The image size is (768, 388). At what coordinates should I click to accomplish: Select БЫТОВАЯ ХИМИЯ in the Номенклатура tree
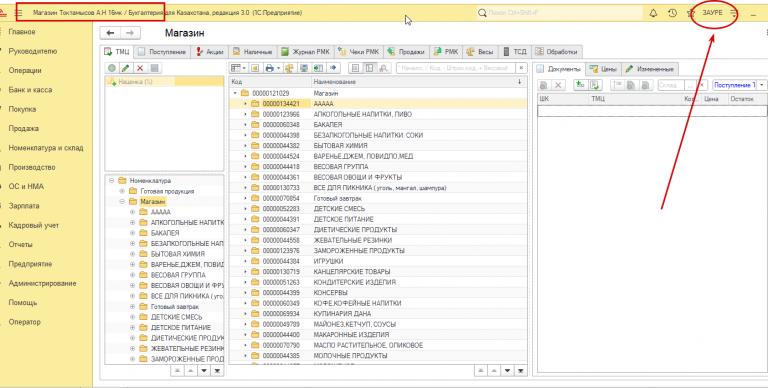(177, 254)
